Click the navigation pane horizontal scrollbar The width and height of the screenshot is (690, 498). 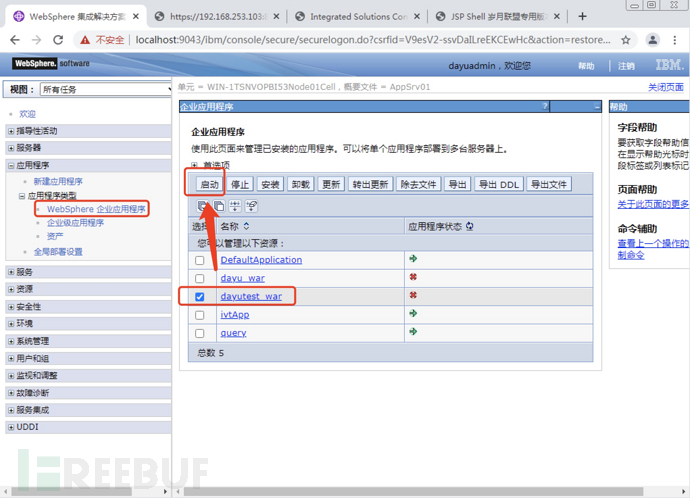click(72, 491)
